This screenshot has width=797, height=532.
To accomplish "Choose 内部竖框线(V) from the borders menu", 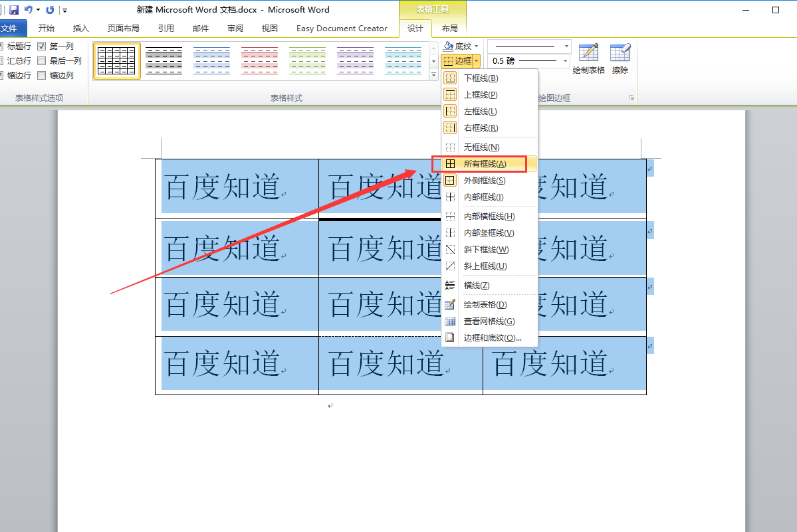I will [x=489, y=233].
